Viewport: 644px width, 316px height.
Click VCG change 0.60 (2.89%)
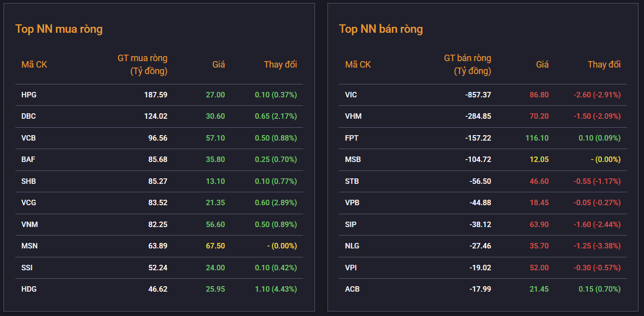coord(276,203)
